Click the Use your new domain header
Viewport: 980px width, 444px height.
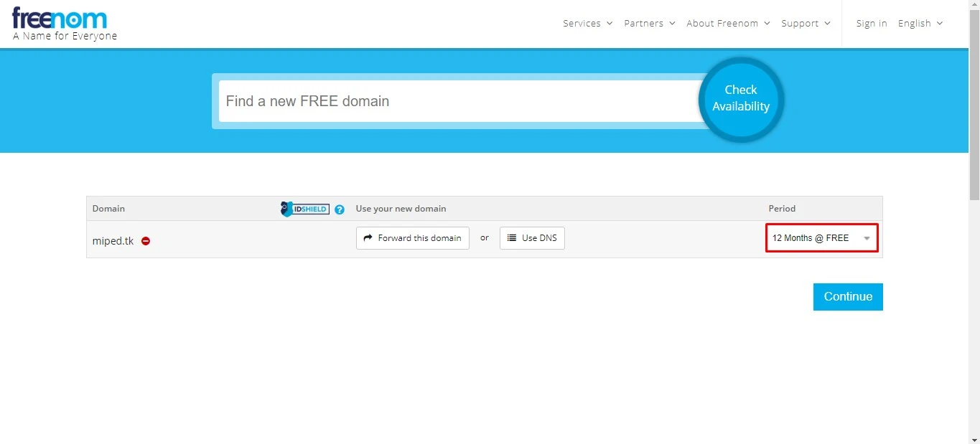pos(401,209)
